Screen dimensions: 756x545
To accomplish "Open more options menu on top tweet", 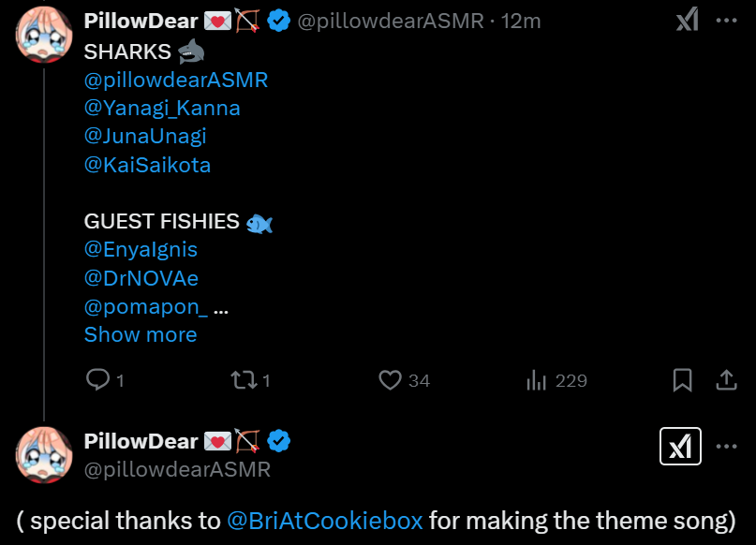I will click(x=726, y=21).
